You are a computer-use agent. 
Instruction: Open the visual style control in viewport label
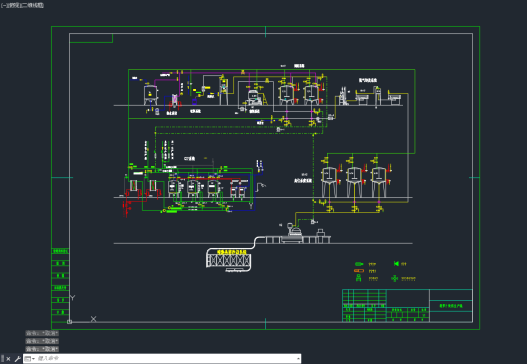(x=32, y=5)
